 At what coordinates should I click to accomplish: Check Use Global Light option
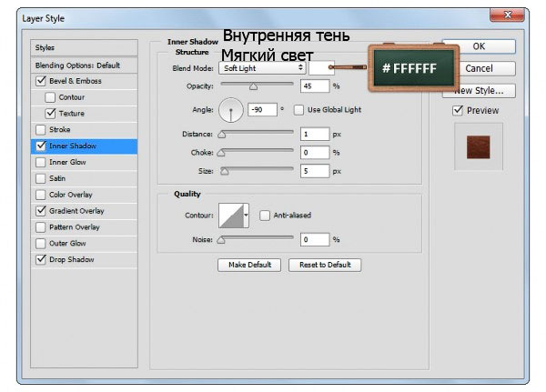(x=298, y=110)
